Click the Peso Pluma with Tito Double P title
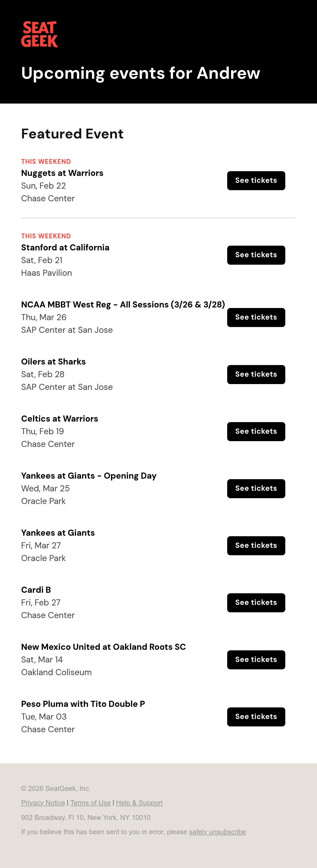The image size is (317, 868). coord(83,704)
